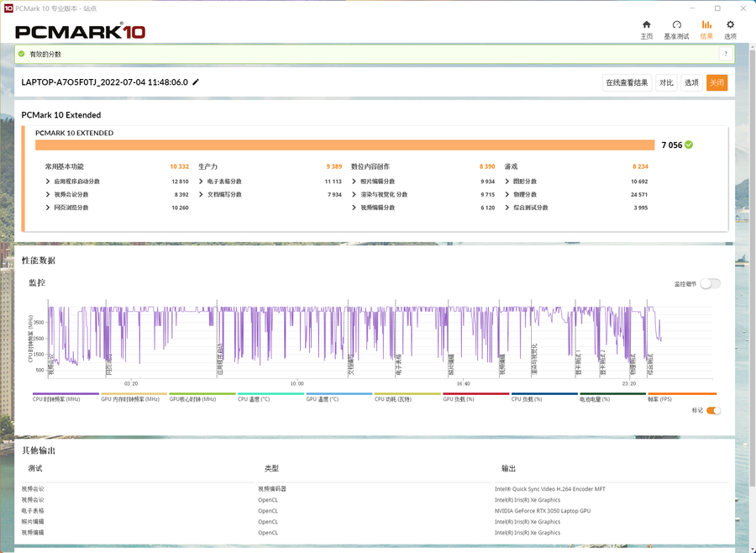Toggle the 标记 markers switch
756x553 pixels.
click(x=713, y=411)
